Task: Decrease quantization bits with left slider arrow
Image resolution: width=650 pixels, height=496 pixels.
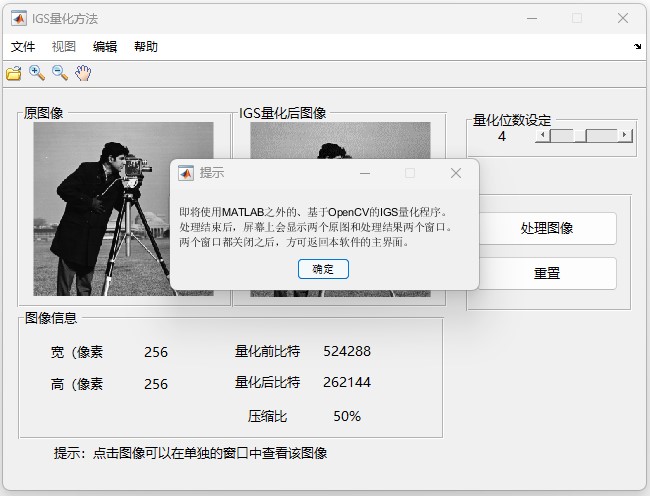Action: pos(543,135)
